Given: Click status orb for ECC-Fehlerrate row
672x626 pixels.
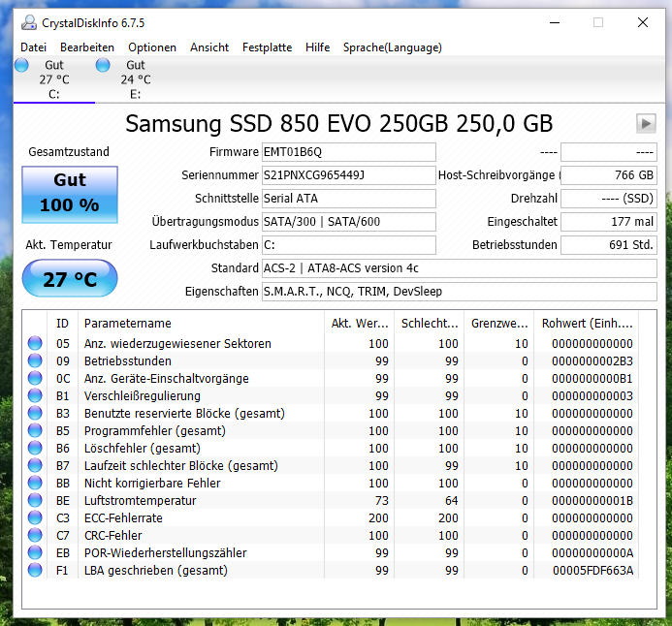Looking at the screenshot, I should 35,518.
